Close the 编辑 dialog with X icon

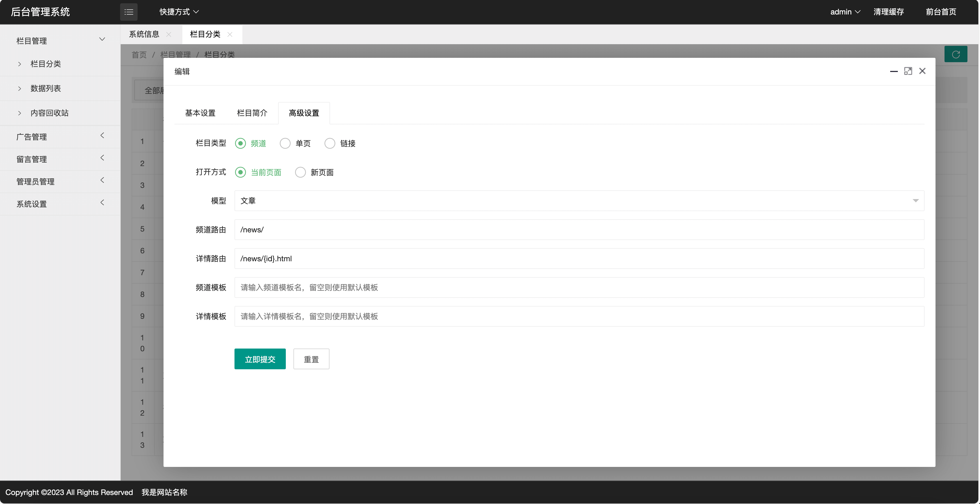922,71
